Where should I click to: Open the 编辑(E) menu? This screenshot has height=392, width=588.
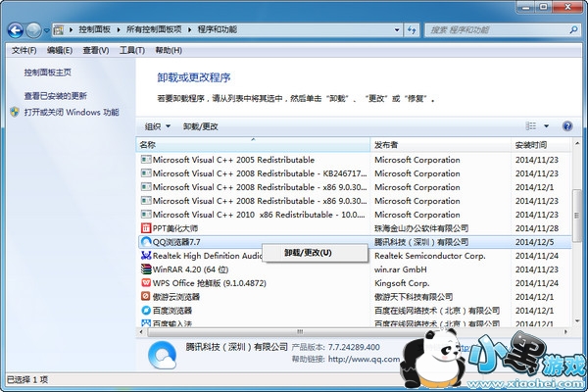(x=60, y=50)
